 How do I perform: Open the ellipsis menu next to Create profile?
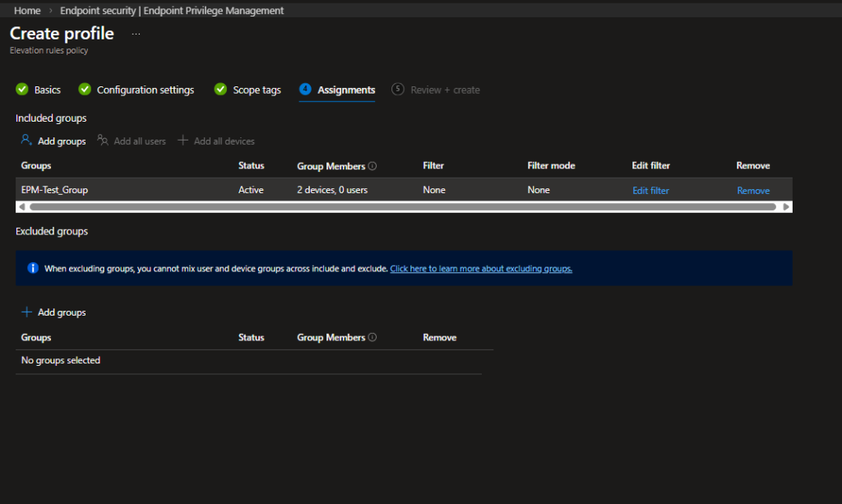pos(136,34)
